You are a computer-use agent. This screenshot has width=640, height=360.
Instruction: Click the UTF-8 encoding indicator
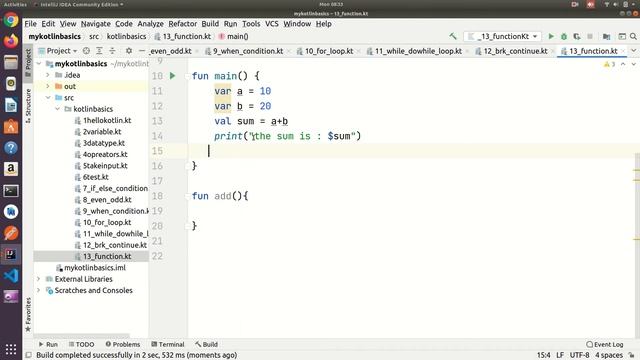pyautogui.click(x=579, y=355)
